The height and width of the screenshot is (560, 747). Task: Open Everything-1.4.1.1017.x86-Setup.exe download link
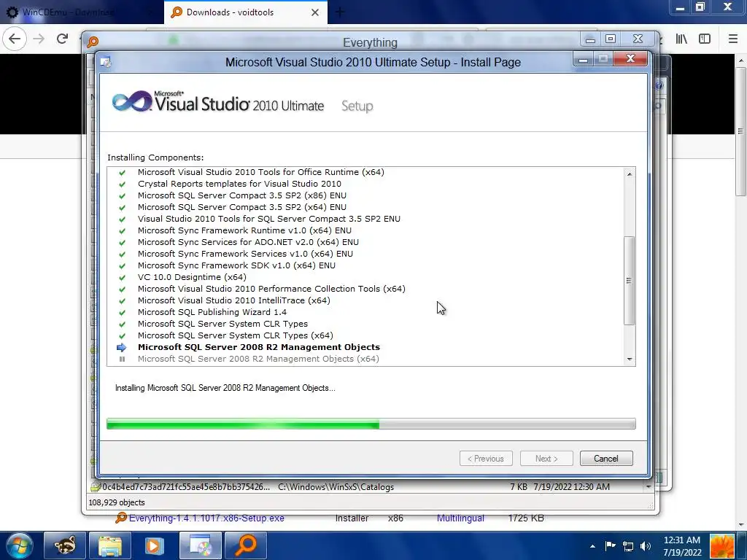tap(206, 518)
